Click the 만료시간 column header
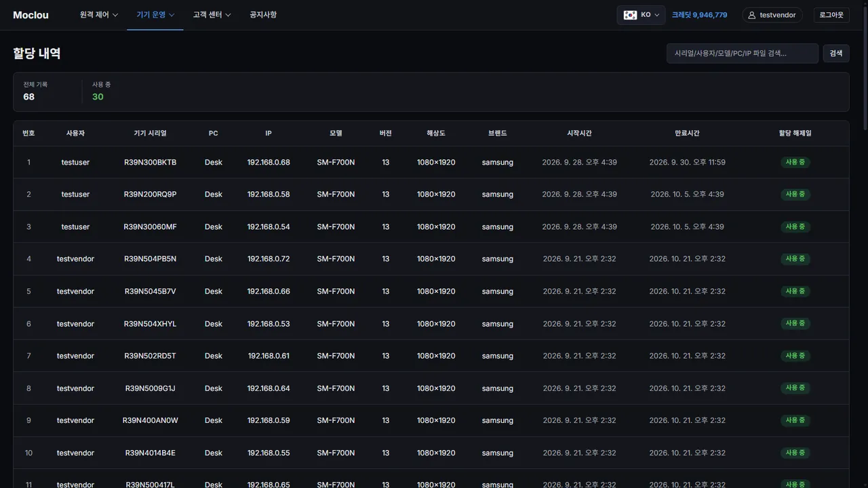This screenshot has width=868, height=488. pos(687,134)
